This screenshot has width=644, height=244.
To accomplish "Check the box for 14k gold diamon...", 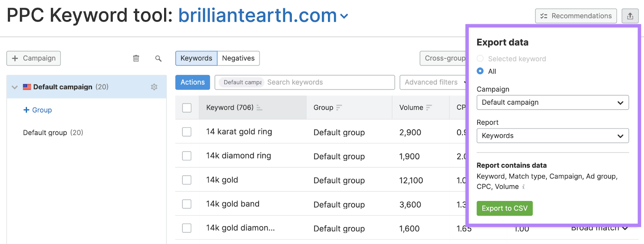I will (187, 228).
